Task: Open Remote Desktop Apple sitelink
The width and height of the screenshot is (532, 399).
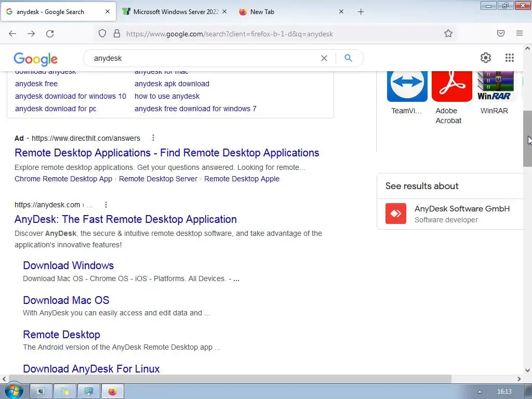Action: pos(242,179)
